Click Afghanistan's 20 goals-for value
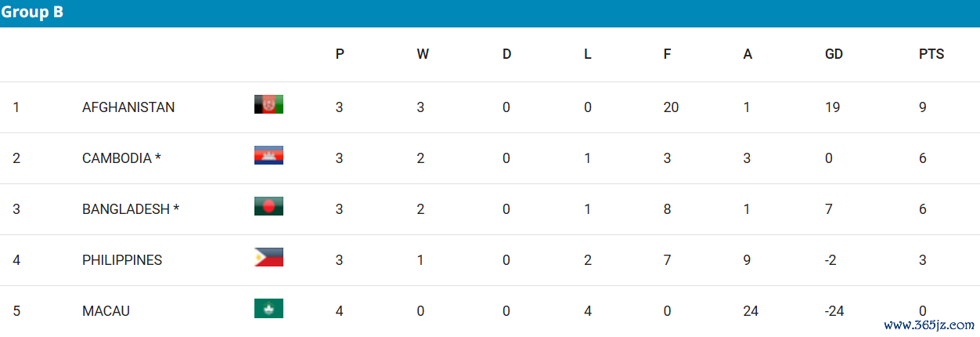This screenshot has height=337, width=980. 671,107
